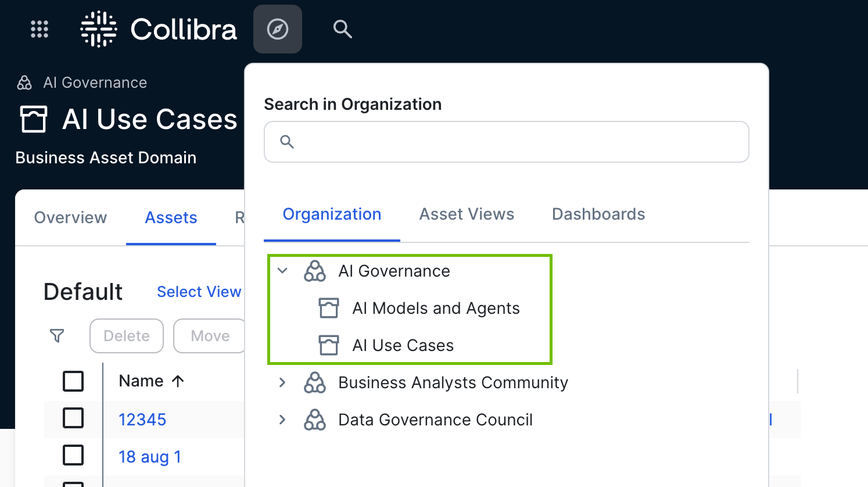Open the 12345 asset link
Image resolution: width=868 pixels, height=487 pixels.
(x=142, y=420)
